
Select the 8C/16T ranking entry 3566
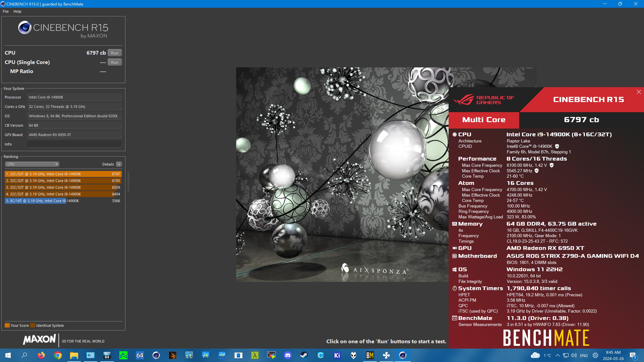click(63, 201)
